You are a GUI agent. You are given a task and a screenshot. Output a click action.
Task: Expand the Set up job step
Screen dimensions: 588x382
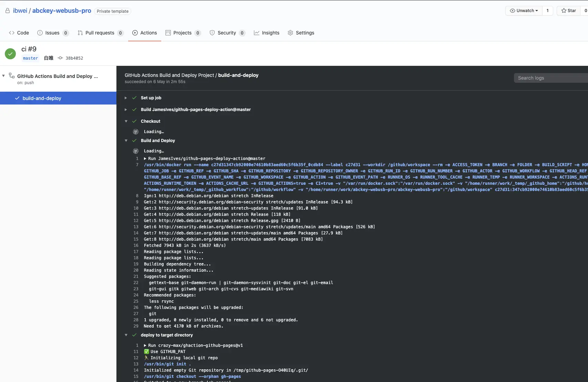click(126, 98)
